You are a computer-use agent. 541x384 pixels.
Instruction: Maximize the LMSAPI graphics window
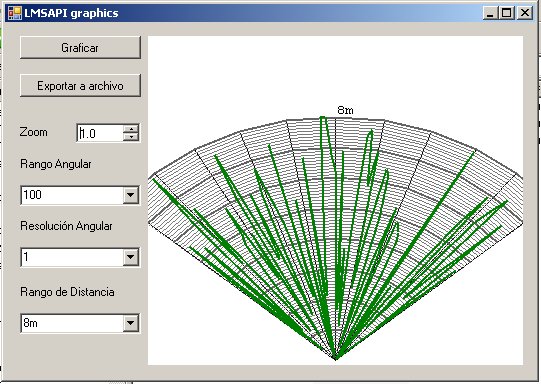(506, 13)
